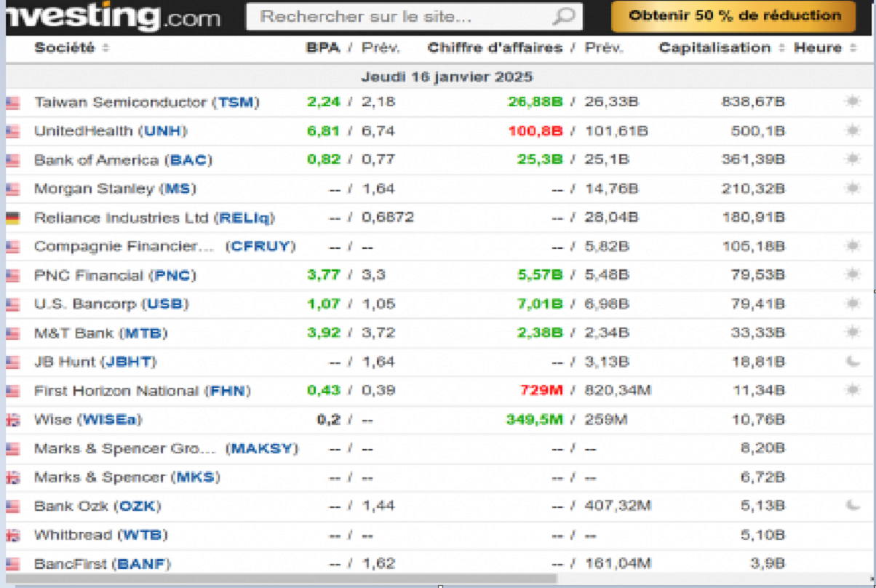The height and width of the screenshot is (588, 876).
Task: Sort by Heure column arrows
Action: (x=853, y=49)
